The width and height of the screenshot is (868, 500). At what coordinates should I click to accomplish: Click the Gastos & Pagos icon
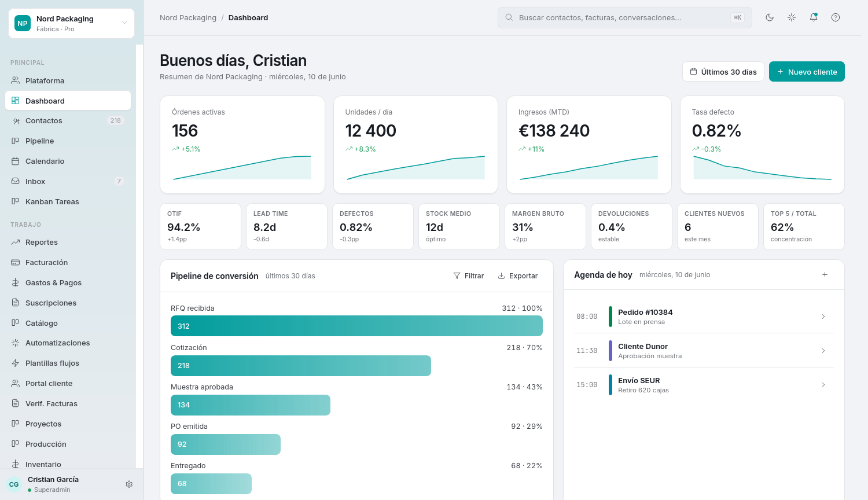tap(16, 282)
